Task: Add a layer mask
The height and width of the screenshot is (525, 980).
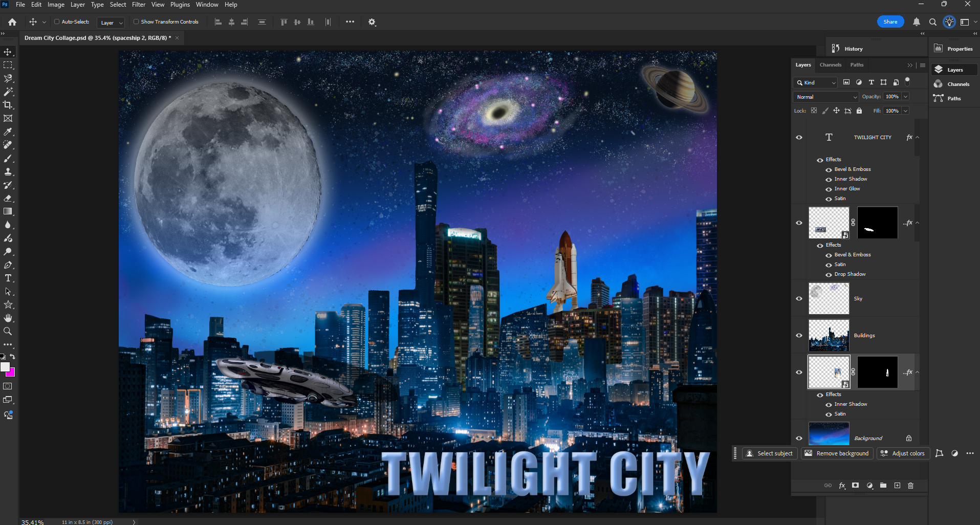Action: coord(856,485)
